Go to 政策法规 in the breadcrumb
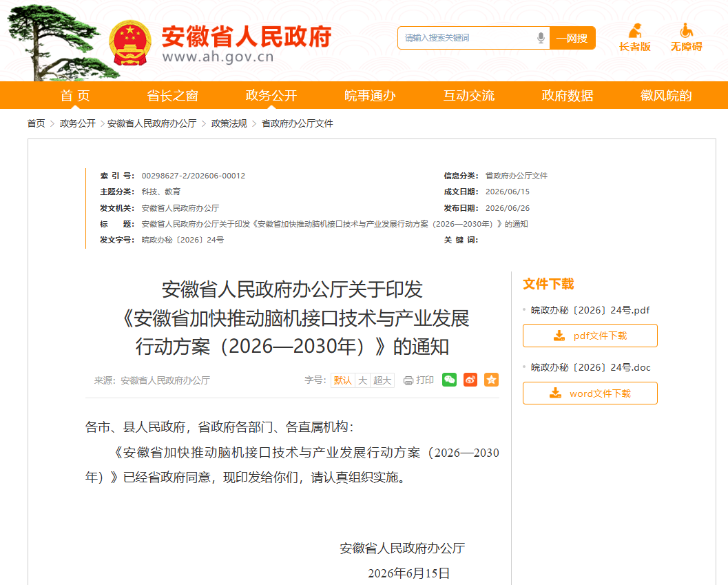Screen dimensions: 728x585 pos(229,123)
